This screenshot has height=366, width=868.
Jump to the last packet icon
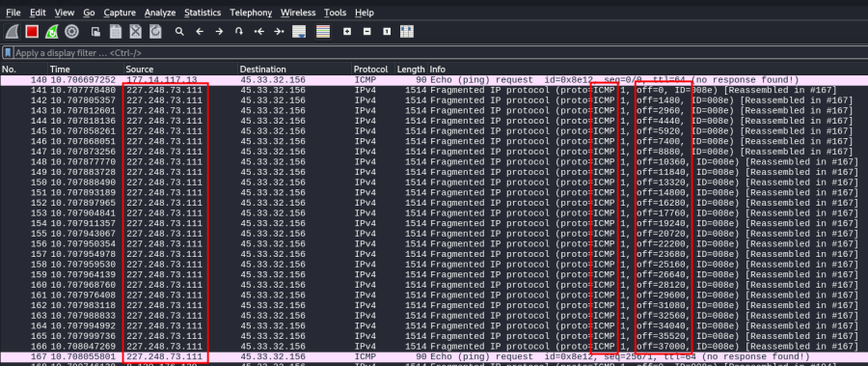279,32
